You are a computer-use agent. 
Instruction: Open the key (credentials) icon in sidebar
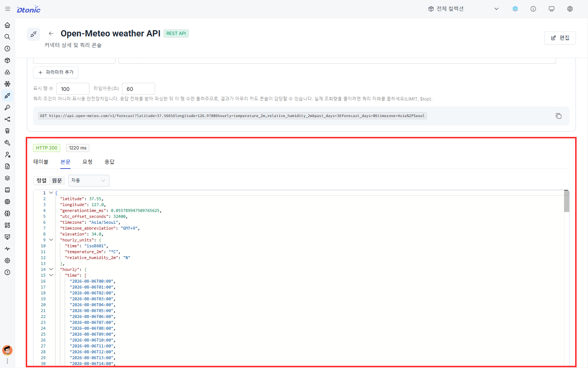(x=7, y=107)
